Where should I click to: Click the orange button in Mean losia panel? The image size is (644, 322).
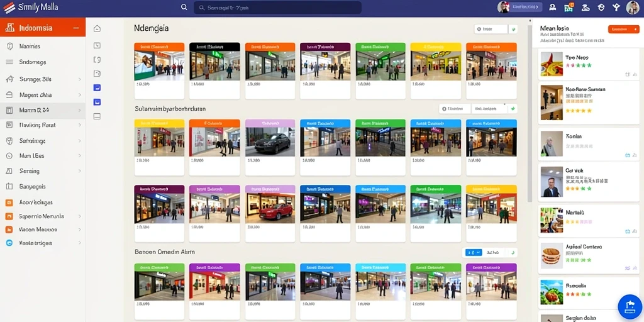tap(623, 29)
